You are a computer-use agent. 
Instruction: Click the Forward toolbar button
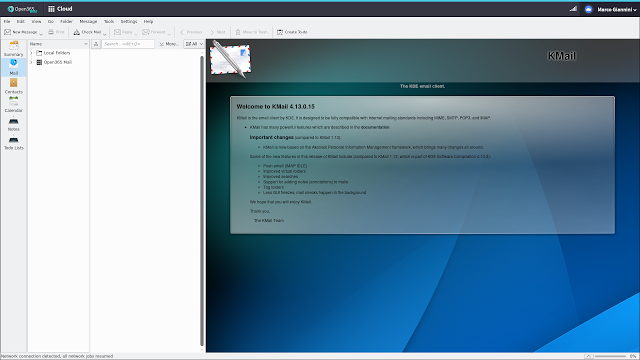point(154,32)
